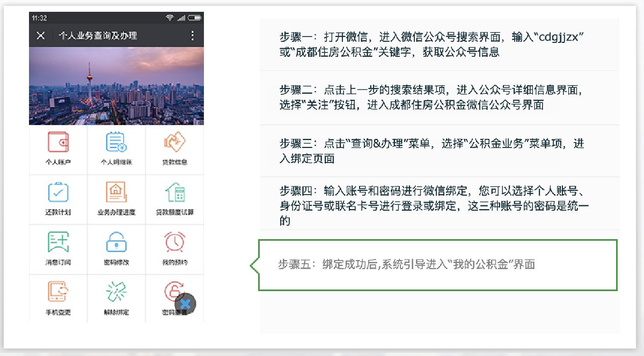Select the 步骤三 instruction item

[x=440, y=151]
